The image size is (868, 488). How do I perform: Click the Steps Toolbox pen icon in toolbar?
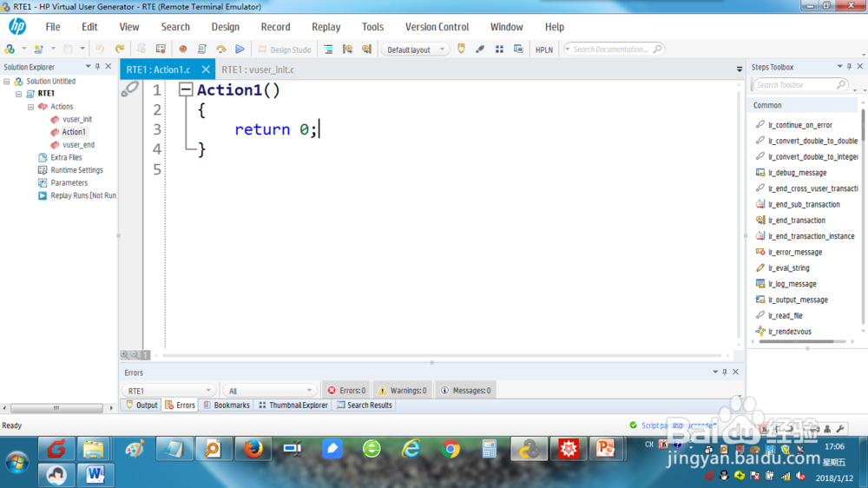(x=480, y=49)
